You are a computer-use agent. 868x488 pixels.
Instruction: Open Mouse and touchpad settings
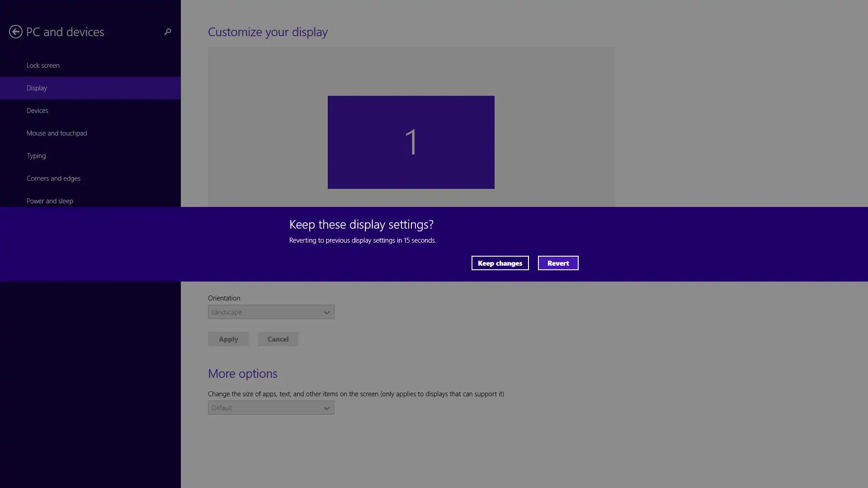57,133
